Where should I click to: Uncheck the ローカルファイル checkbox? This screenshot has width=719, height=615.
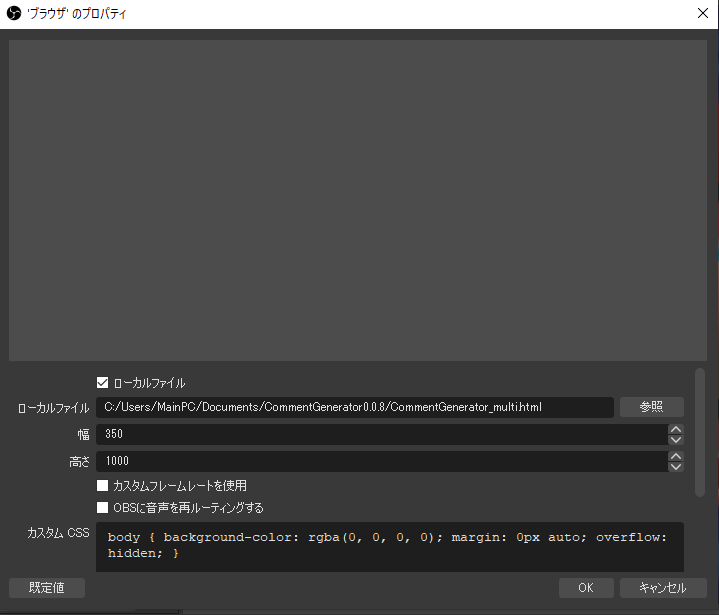click(102, 382)
